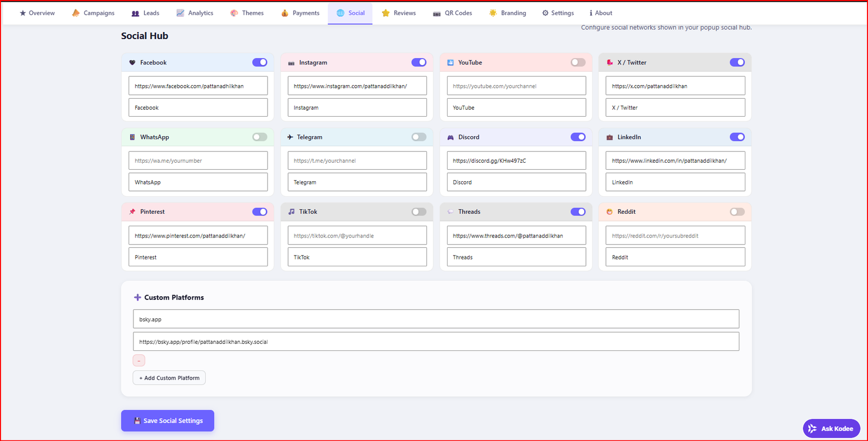This screenshot has height=441, width=868.
Task: Click the Telegram airplane icon
Action: 290,137
